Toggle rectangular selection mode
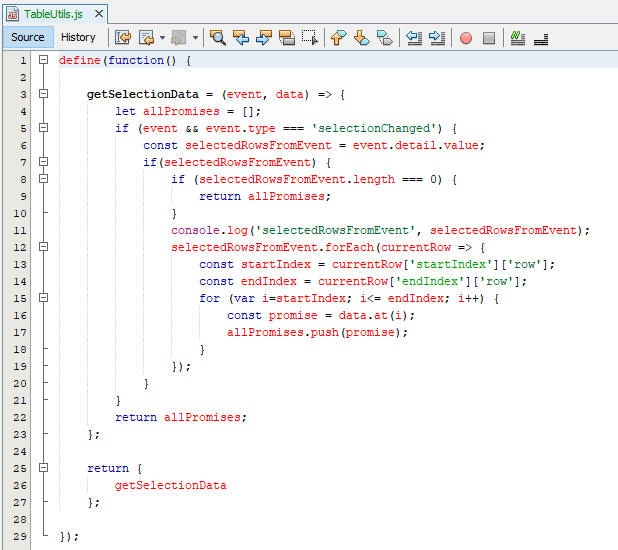The image size is (618, 550). click(310, 38)
